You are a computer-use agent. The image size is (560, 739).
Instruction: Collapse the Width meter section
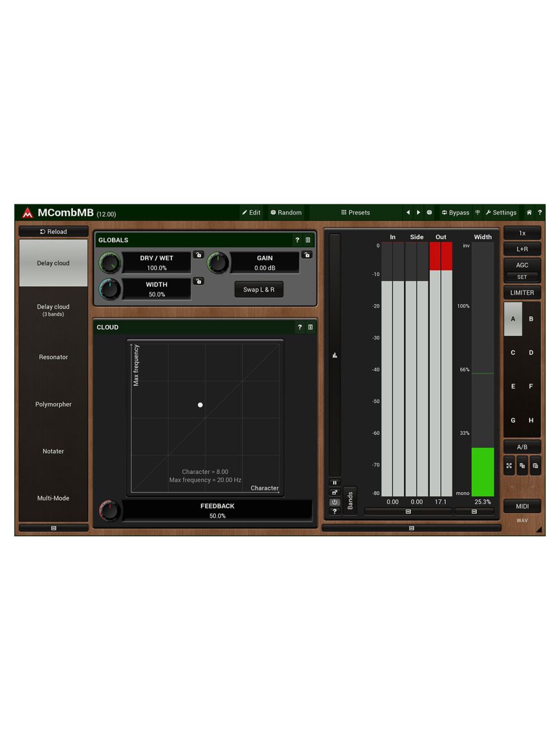tap(474, 512)
